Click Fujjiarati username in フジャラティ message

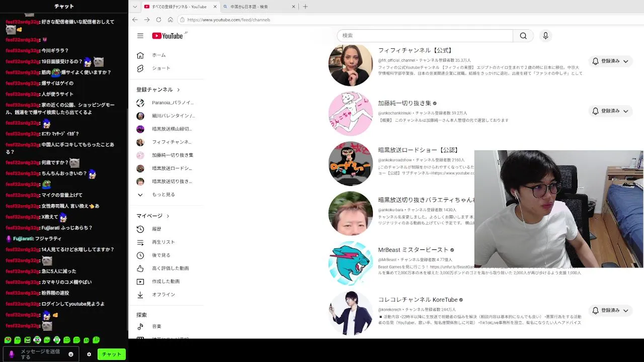tap(23, 239)
